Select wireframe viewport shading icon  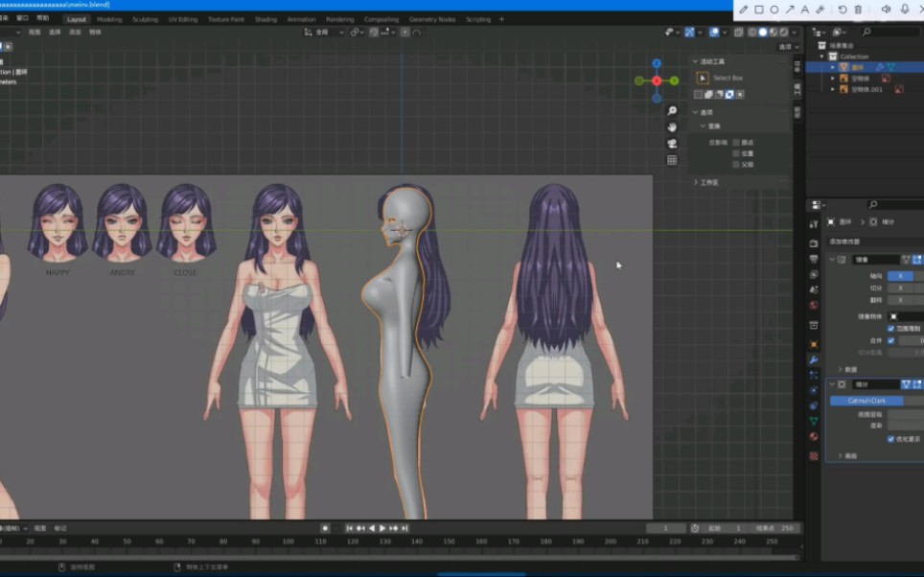pos(751,32)
